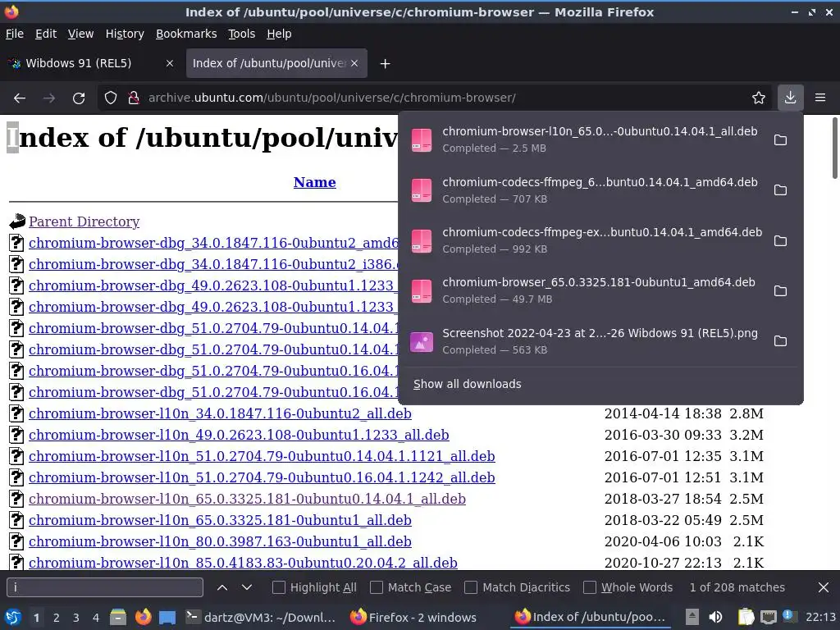Open the completed Screenshot 2022-04-23 png download
Viewport: 840px width, 630px height.
(x=584, y=341)
